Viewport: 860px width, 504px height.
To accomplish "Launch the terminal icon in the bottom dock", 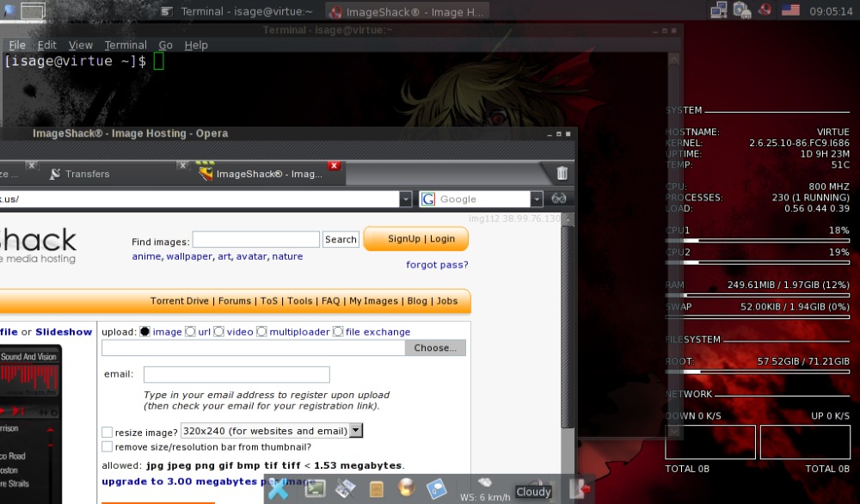I will [x=315, y=489].
